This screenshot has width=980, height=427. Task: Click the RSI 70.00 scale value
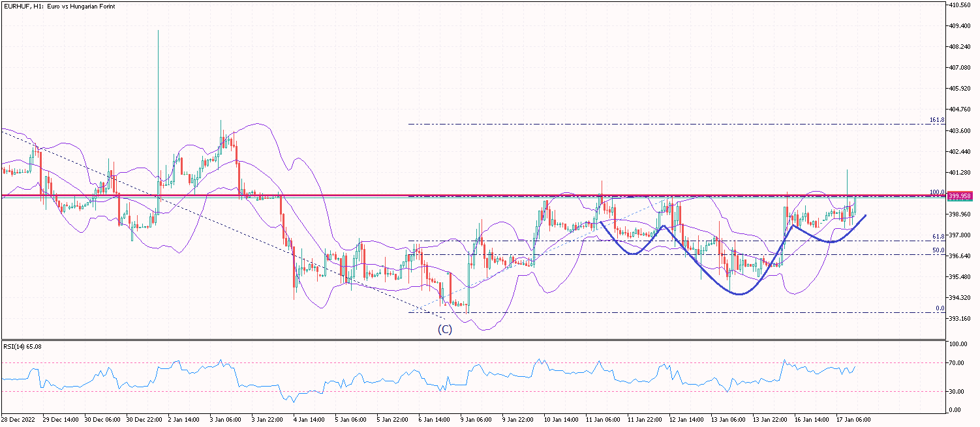[x=958, y=363]
